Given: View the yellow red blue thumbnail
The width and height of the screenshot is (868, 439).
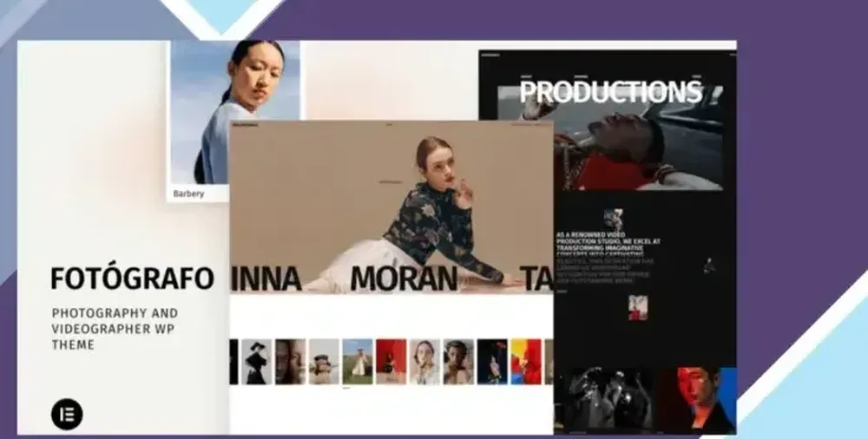Looking at the screenshot, I should (x=526, y=362).
